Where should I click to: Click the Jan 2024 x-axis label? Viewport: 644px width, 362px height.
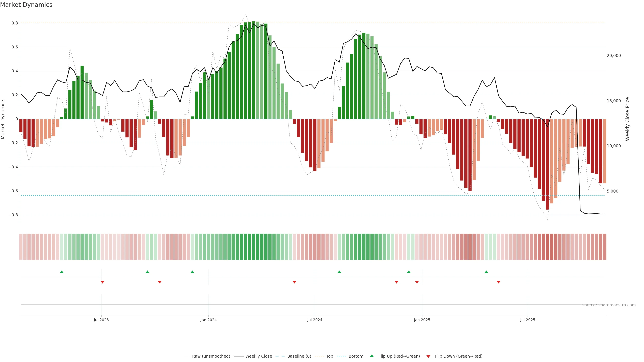click(208, 320)
